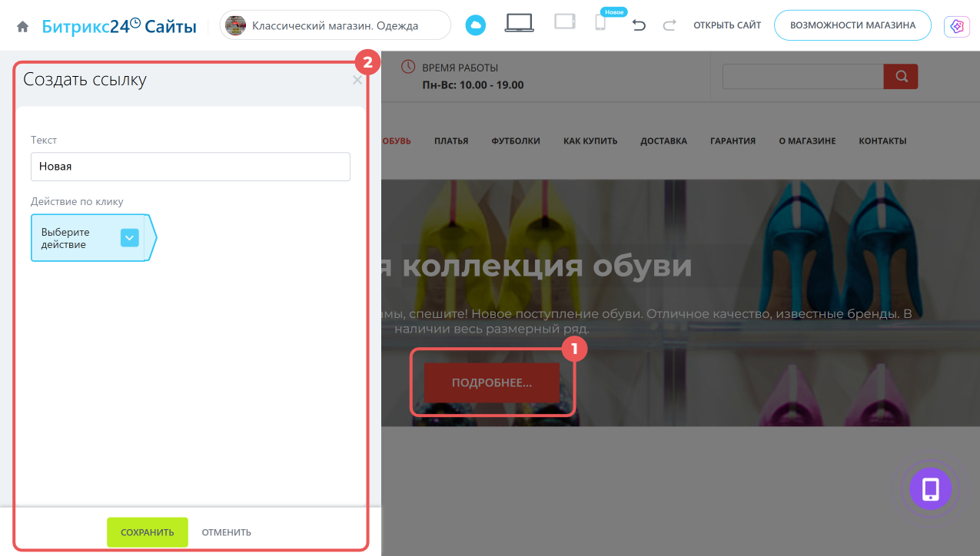Image resolution: width=980 pixels, height=556 pixels.
Task: Open the Битрикс24 Сайты logo link
Action: click(x=118, y=26)
